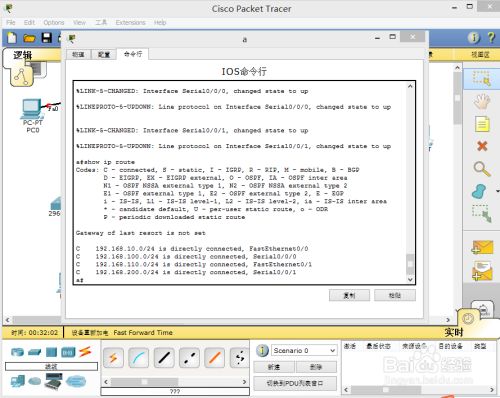The image size is (500, 398).
Task: Open the Extensions menu
Action: click(130, 22)
